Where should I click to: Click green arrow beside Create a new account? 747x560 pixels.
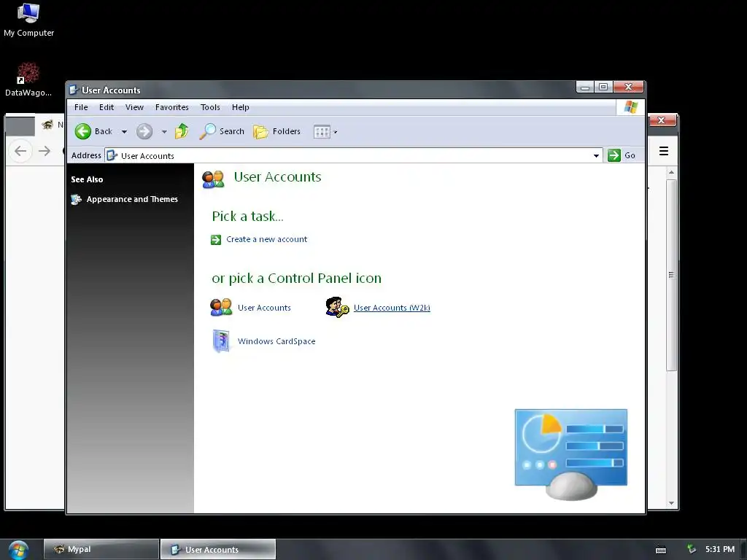click(x=216, y=239)
